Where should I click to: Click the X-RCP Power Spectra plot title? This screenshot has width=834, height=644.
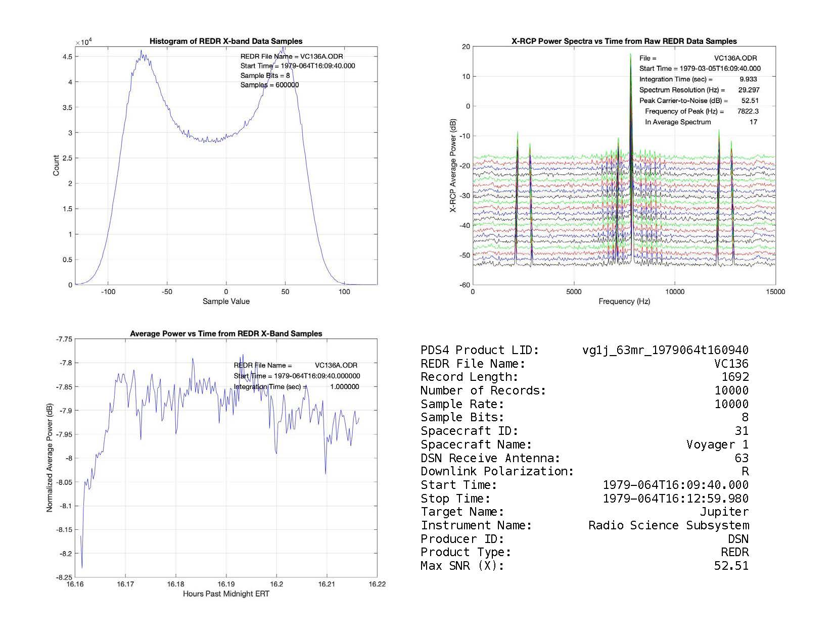pyautogui.click(x=624, y=41)
